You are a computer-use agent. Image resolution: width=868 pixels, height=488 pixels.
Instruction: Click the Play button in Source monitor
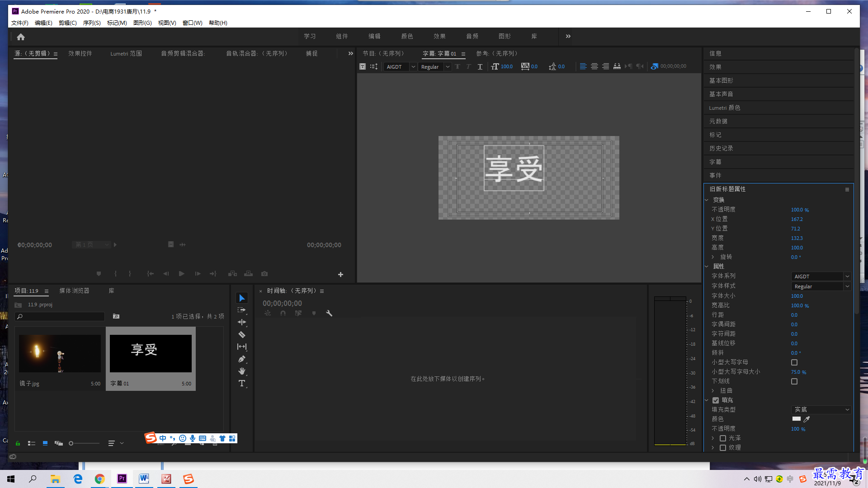click(x=181, y=273)
